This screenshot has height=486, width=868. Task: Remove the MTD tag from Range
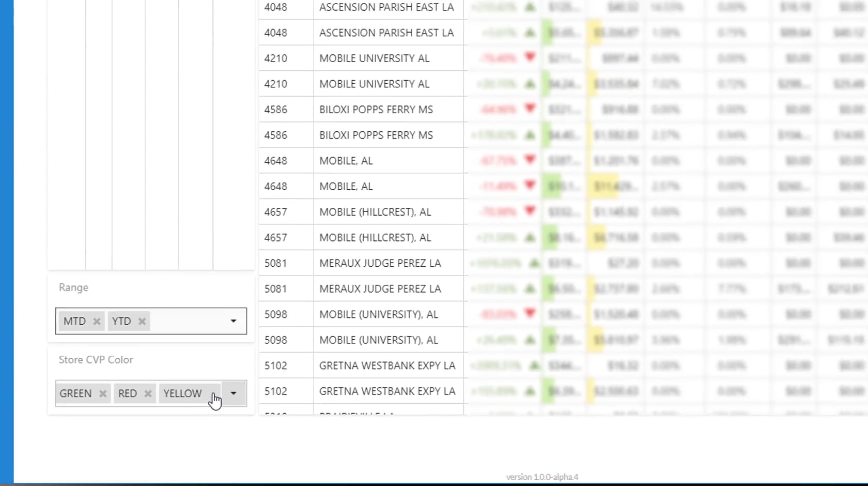(97, 322)
